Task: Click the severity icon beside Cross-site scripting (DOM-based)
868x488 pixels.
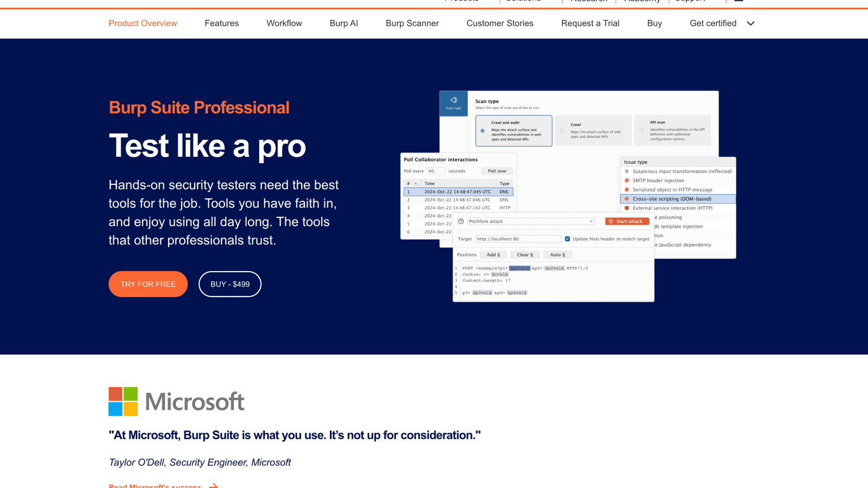Action: coord(627,199)
